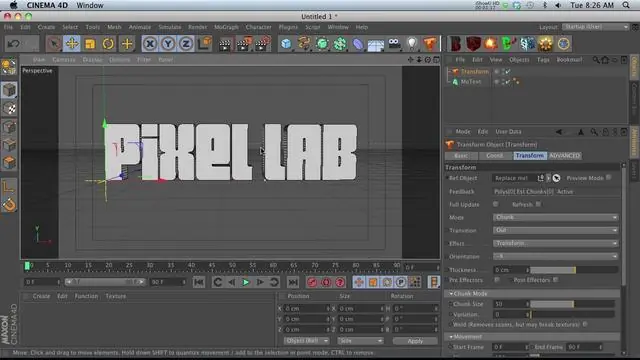Render the active view clapperboard icon

click(224, 44)
